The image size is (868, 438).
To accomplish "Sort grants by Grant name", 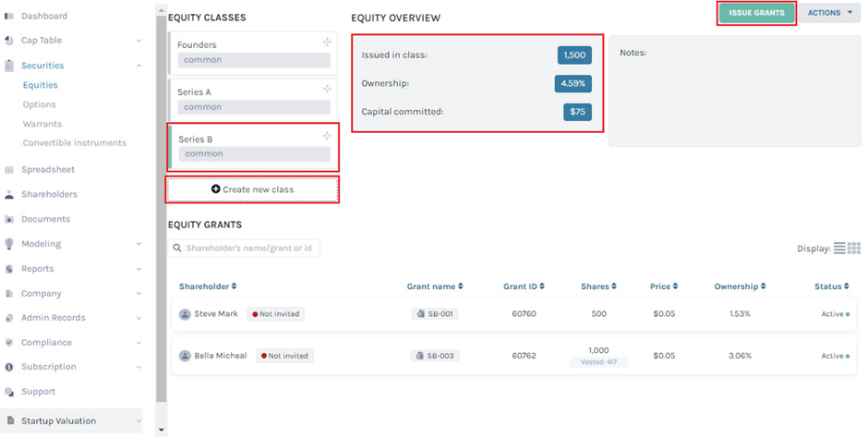I will pos(435,286).
